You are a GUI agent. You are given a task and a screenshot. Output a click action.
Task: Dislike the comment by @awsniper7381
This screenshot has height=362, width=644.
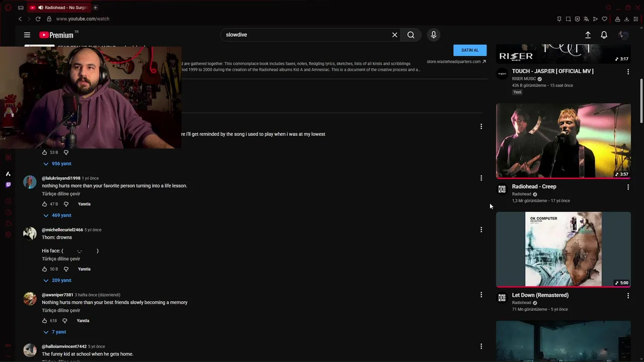64,321
